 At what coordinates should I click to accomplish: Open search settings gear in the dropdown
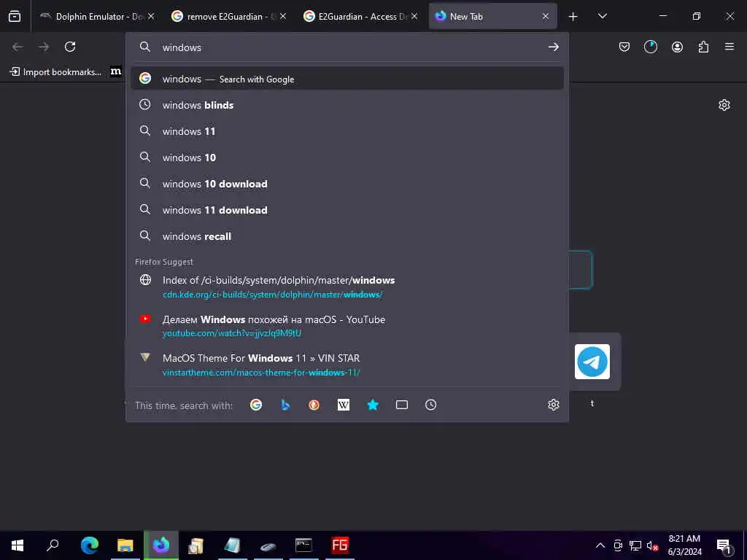tap(553, 405)
